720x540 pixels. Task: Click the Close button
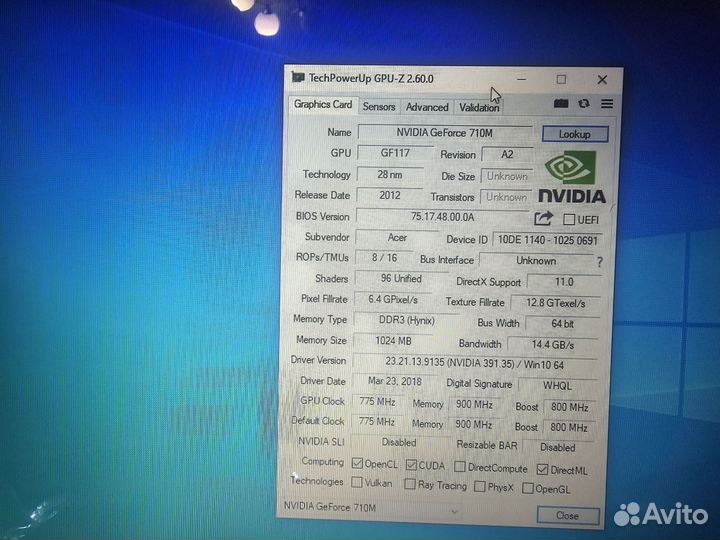pyautogui.click(x=568, y=516)
